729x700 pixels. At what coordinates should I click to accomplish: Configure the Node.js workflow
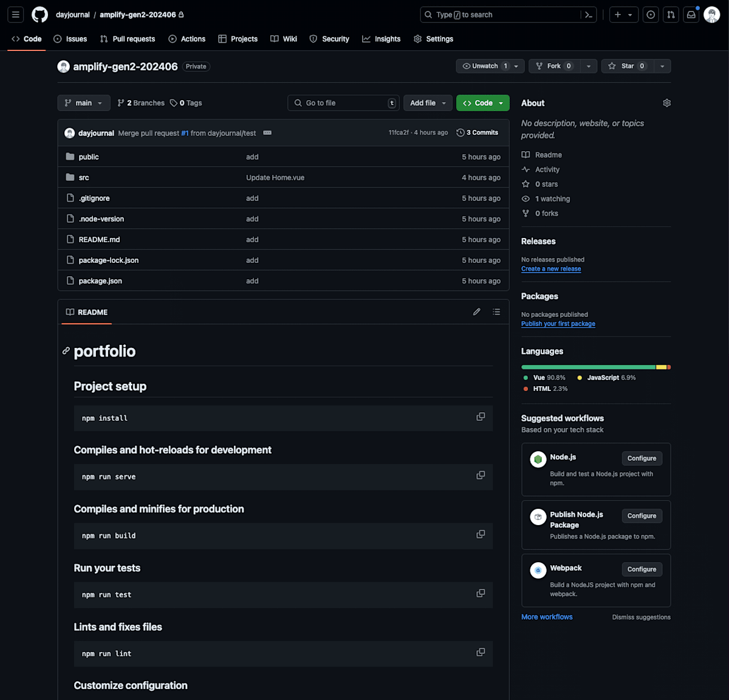coord(642,458)
